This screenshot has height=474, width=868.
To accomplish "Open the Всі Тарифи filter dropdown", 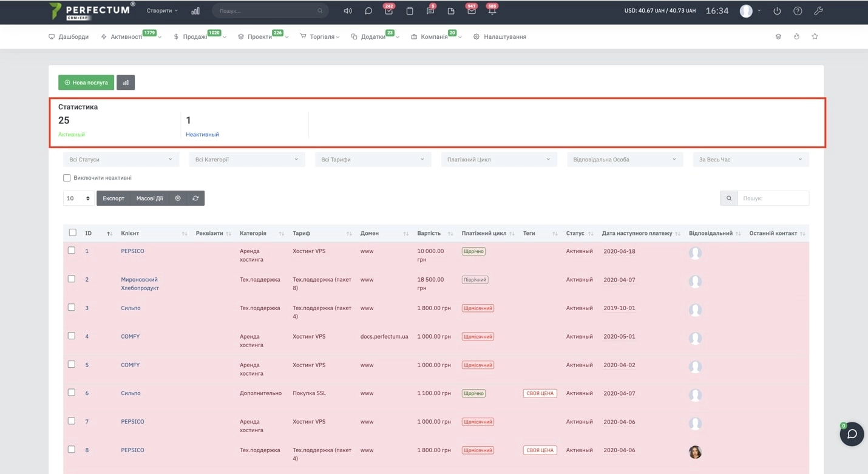I will pyautogui.click(x=373, y=160).
